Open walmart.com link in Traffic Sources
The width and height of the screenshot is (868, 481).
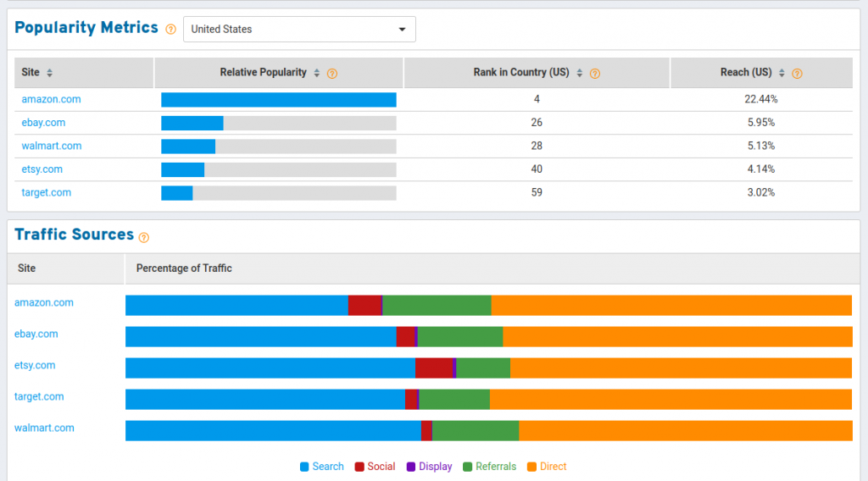[44, 428]
